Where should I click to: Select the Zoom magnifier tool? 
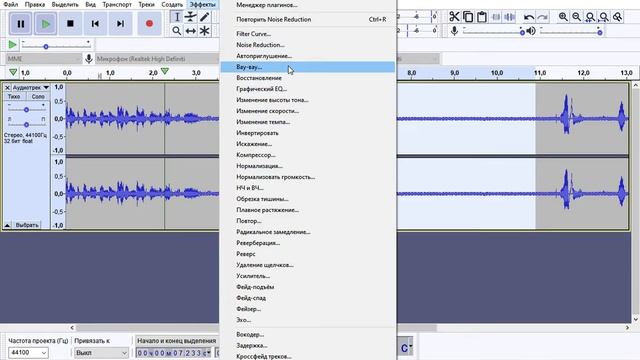pyautogui.click(x=176, y=31)
